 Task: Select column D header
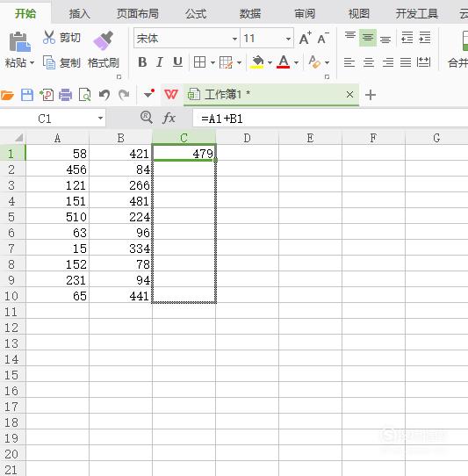247,138
